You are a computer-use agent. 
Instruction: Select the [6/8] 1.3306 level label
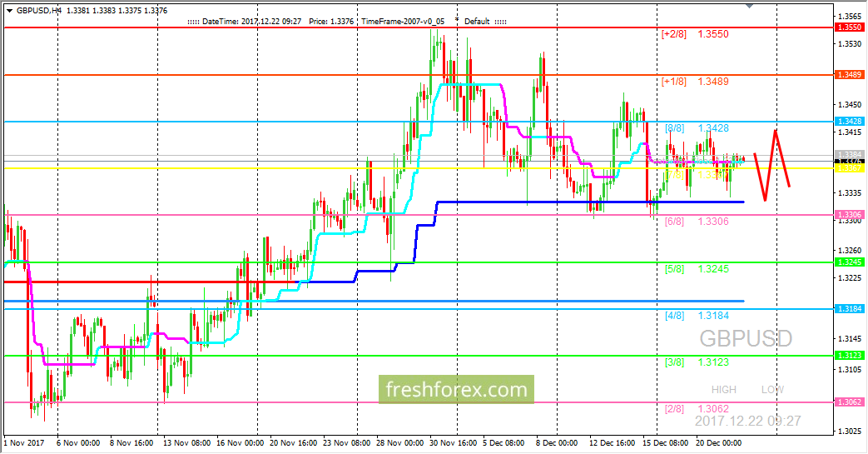tap(697, 222)
